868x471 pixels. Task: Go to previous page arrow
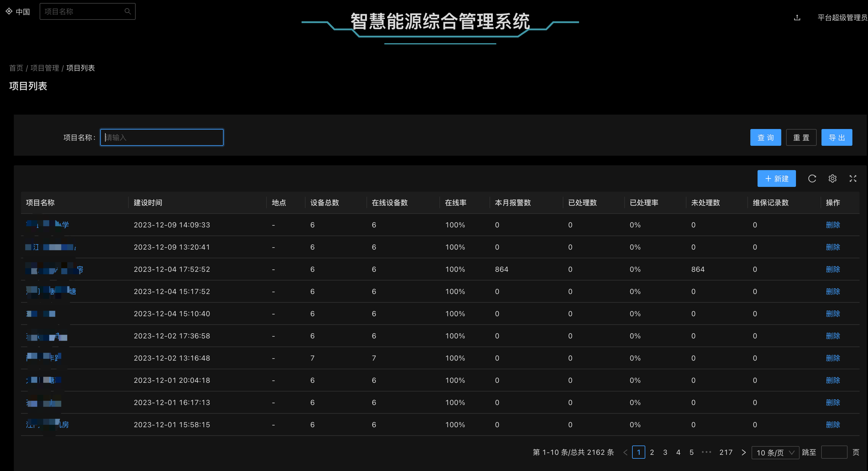click(625, 452)
